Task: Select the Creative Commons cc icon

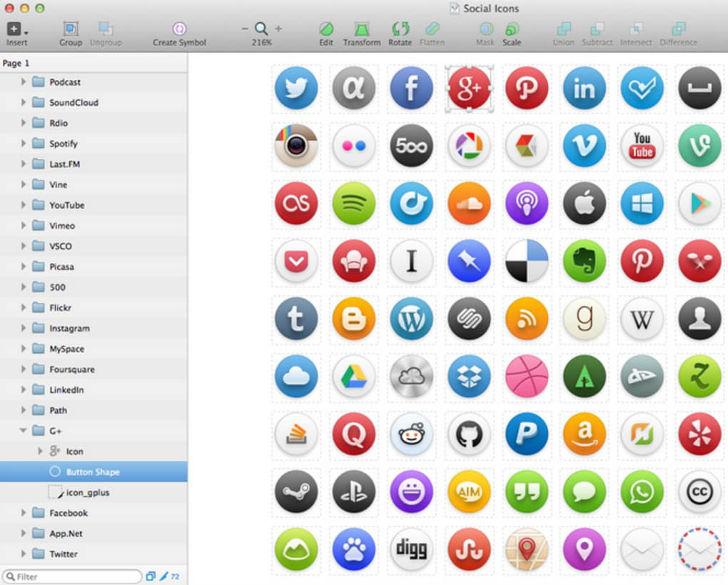Action: coord(699,491)
